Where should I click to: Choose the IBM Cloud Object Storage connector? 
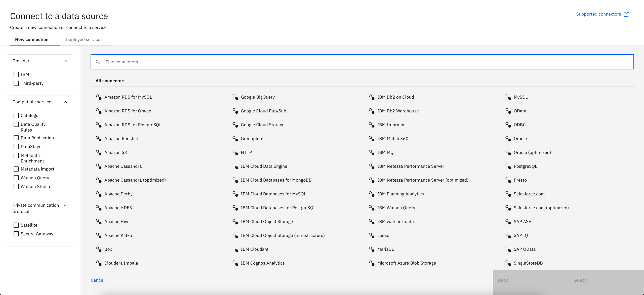[267, 221]
